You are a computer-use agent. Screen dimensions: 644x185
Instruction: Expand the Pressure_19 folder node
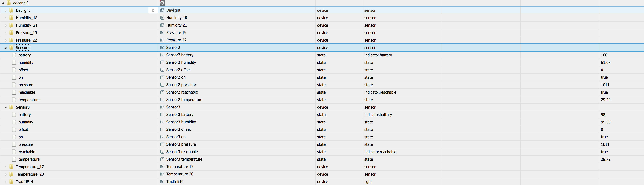6,33
